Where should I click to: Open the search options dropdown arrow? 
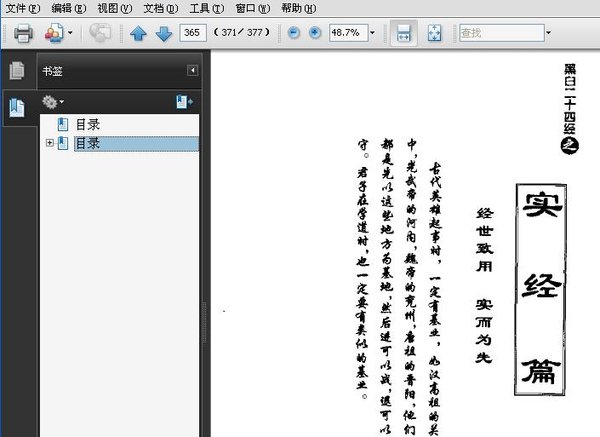pyautogui.click(x=548, y=33)
